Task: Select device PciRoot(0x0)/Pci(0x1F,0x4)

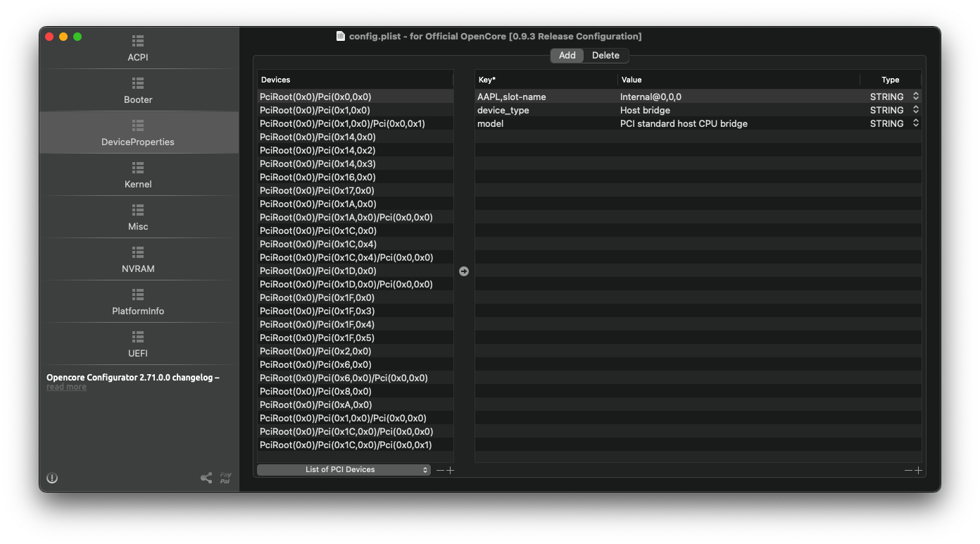Action: (x=356, y=324)
